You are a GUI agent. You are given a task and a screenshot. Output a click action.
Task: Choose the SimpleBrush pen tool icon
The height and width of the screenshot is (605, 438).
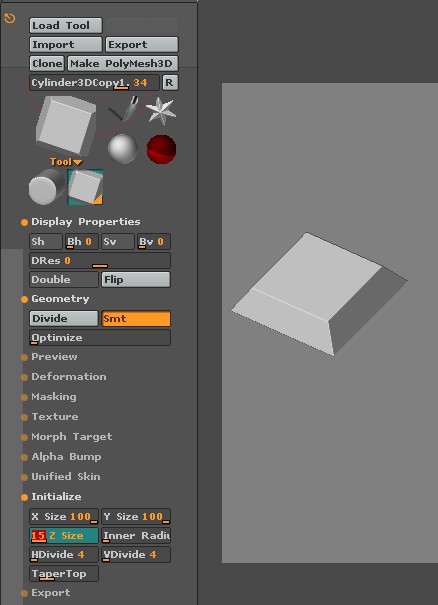[123, 109]
